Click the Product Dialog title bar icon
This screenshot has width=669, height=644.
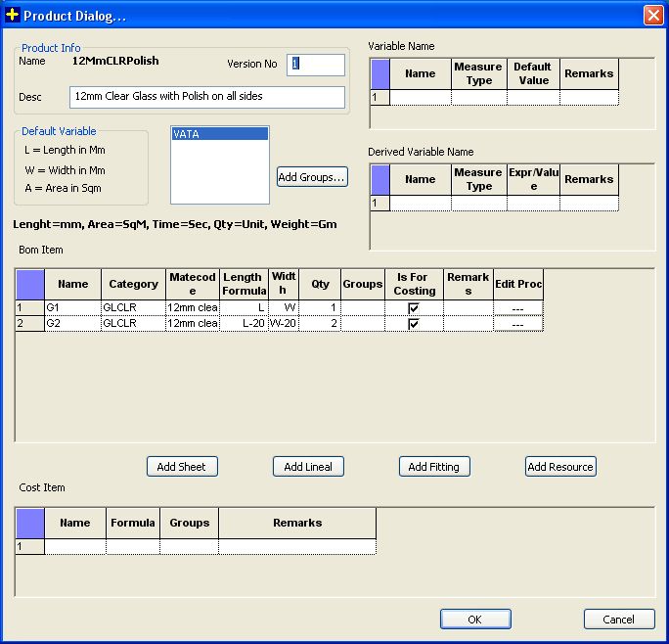pyautogui.click(x=12, y=16)
